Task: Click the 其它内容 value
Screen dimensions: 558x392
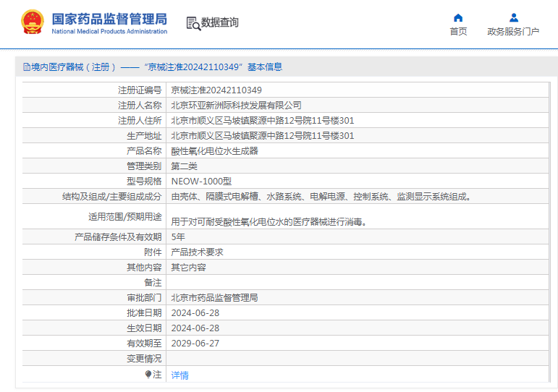Action: tap(189, 268)
